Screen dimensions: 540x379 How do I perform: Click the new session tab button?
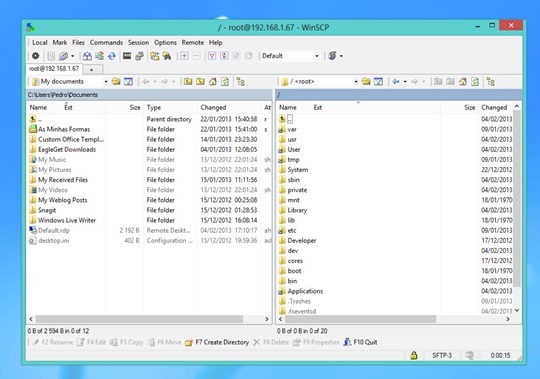click(92, 69)
